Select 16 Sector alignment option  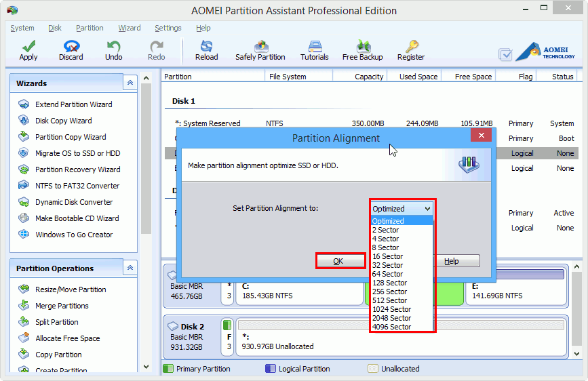pyautogui.click(x=401, y=256)
